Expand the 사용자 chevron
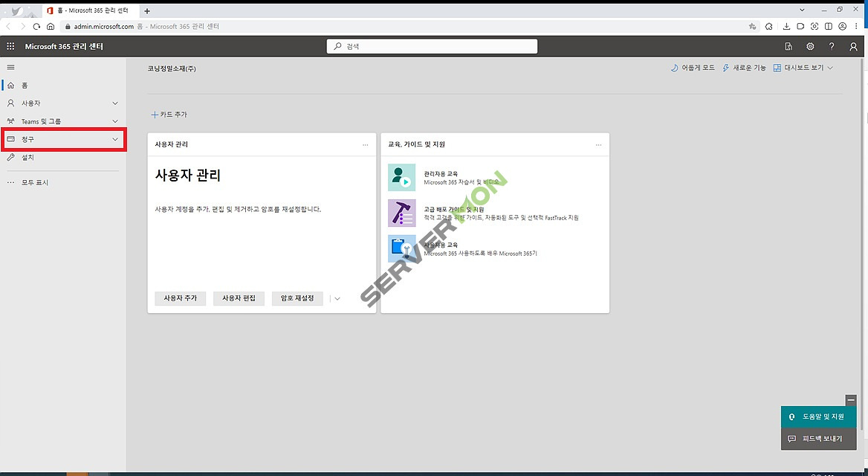868x476 pixels. point(115,103)
